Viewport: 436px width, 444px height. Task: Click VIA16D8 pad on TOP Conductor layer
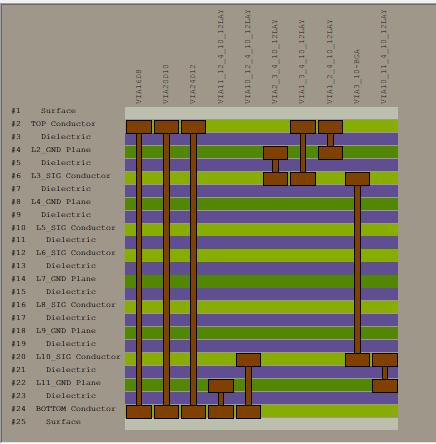coord(139,127)
